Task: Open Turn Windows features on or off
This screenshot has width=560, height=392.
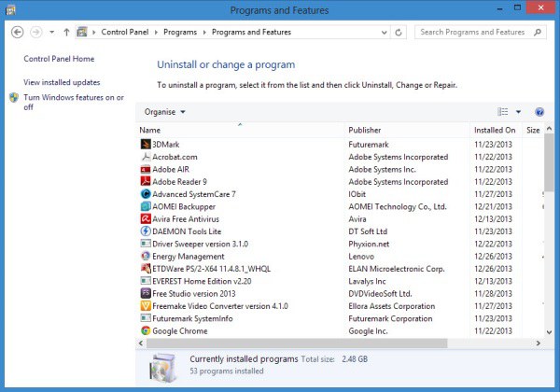Action: (x=74, y=102)
